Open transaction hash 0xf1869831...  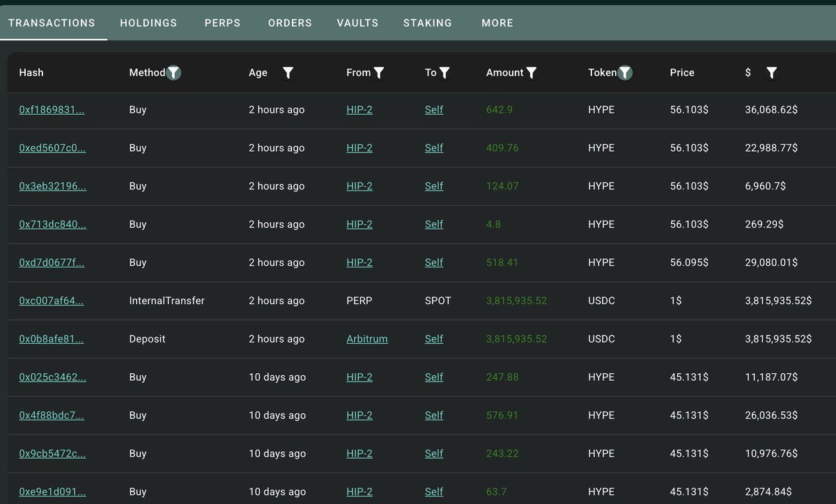click(x=52, y=110)
